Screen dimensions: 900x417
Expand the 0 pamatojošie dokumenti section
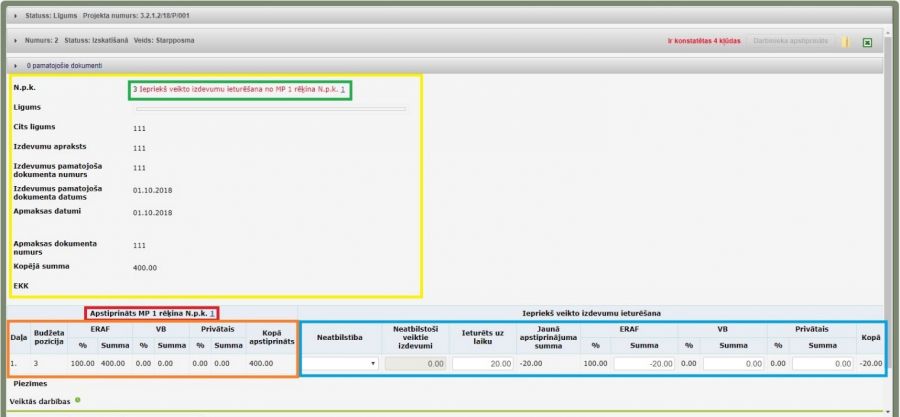point(16,65)
